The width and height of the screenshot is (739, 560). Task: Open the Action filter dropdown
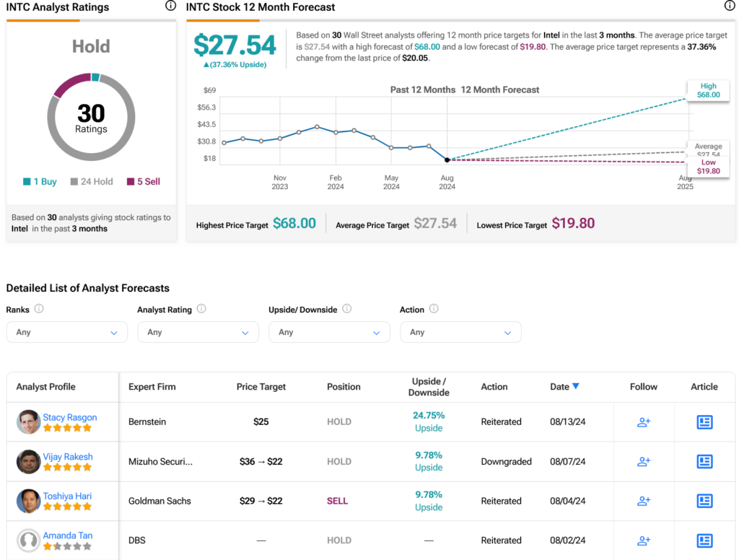pyautogui.click(x=460, y=333)
